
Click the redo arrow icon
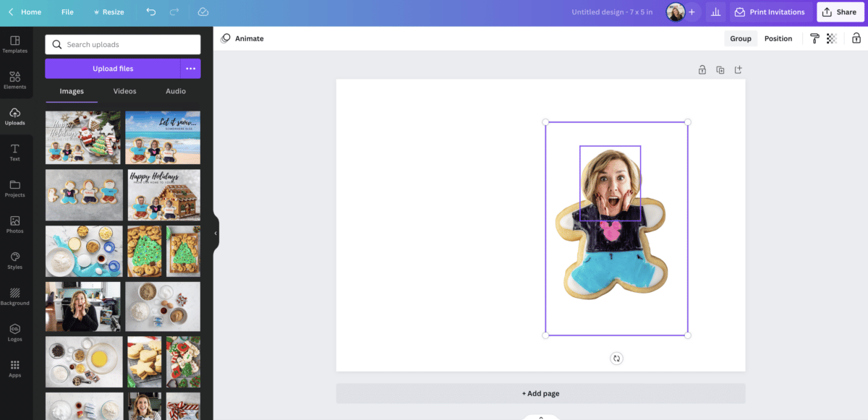pos(174,12)
